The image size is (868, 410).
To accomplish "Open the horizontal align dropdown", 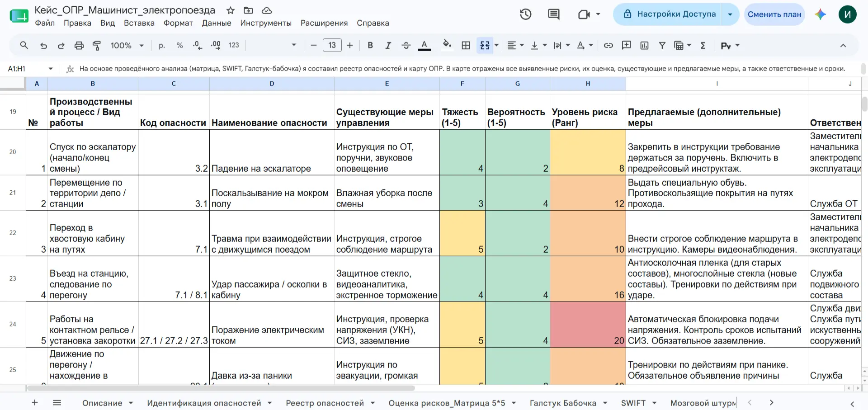I will click(515, 45).
